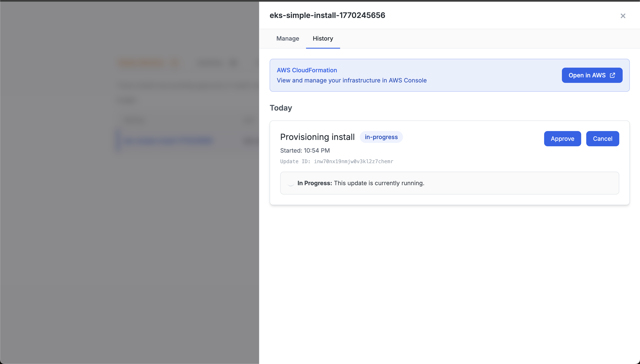Select the History tab
This screenshot has height=364, width=640.
tap(323, 38)
